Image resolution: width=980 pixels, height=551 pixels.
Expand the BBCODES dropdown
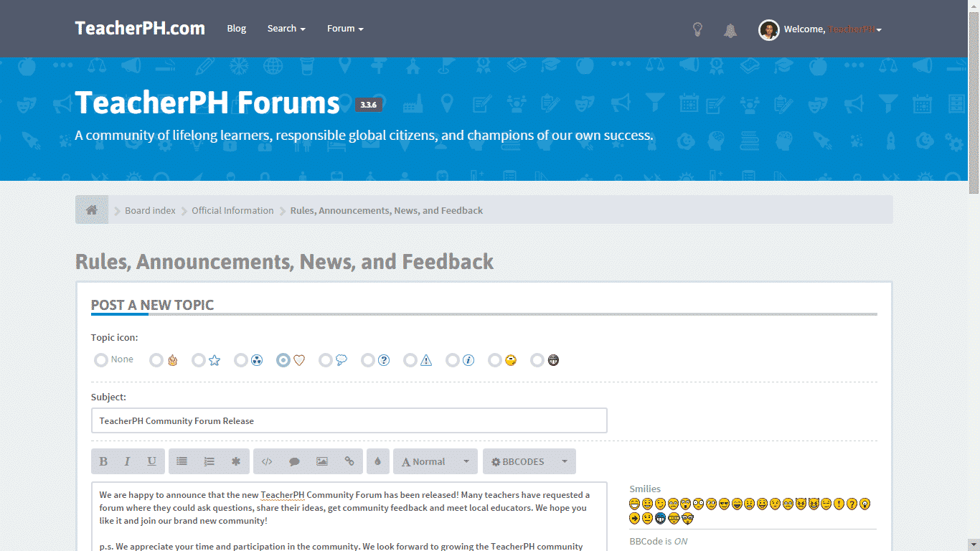point(529,461)
